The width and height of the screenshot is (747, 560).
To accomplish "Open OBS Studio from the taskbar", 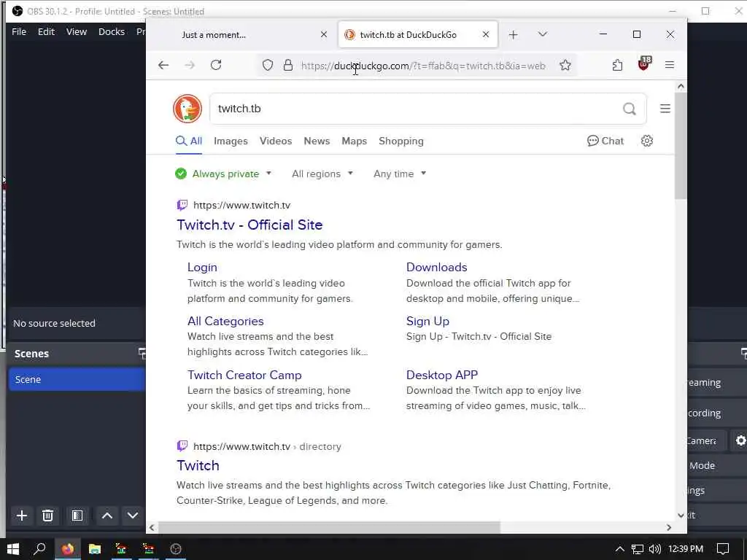I will click(175, 549).
